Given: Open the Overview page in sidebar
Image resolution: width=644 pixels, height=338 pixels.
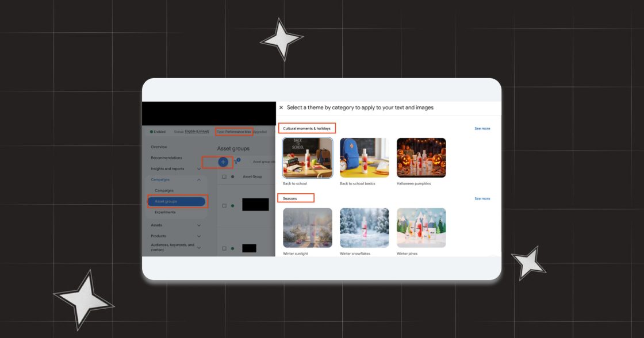Looking at the screenshot, I should click(159, 147).
